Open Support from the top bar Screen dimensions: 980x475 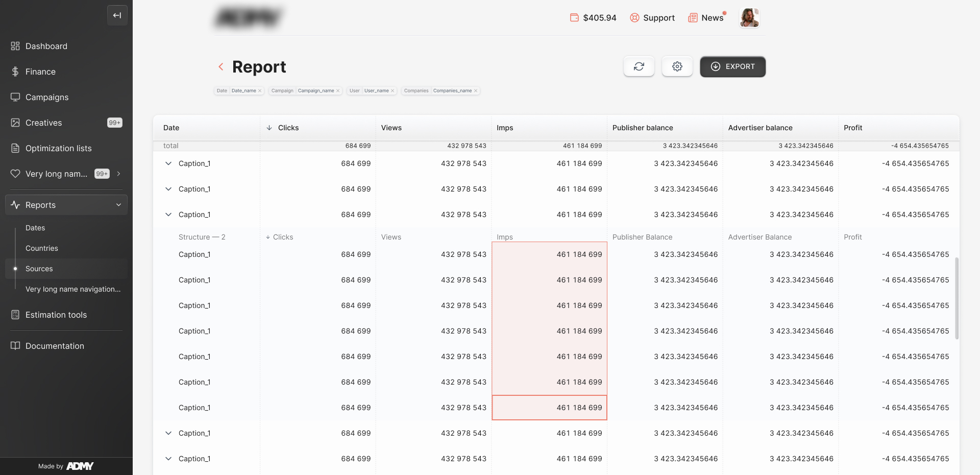click(652, 18)
